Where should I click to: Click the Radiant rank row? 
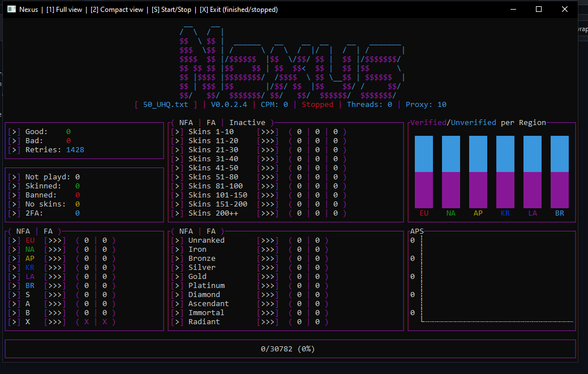250,321
